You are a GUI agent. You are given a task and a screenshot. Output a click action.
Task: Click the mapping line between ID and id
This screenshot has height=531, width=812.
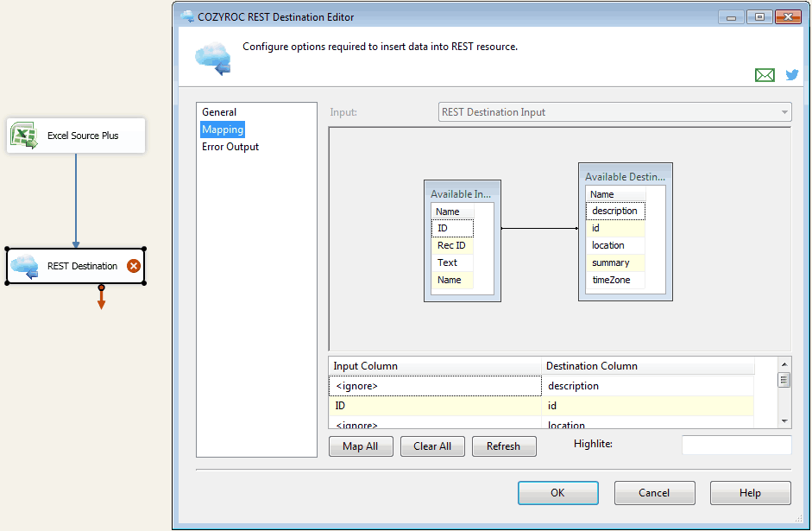pos(539,229)
